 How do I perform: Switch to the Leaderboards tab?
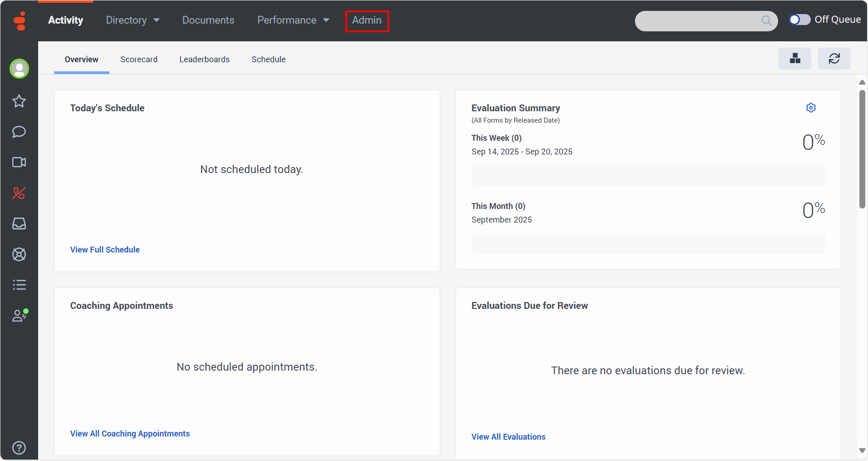[204, 59]
